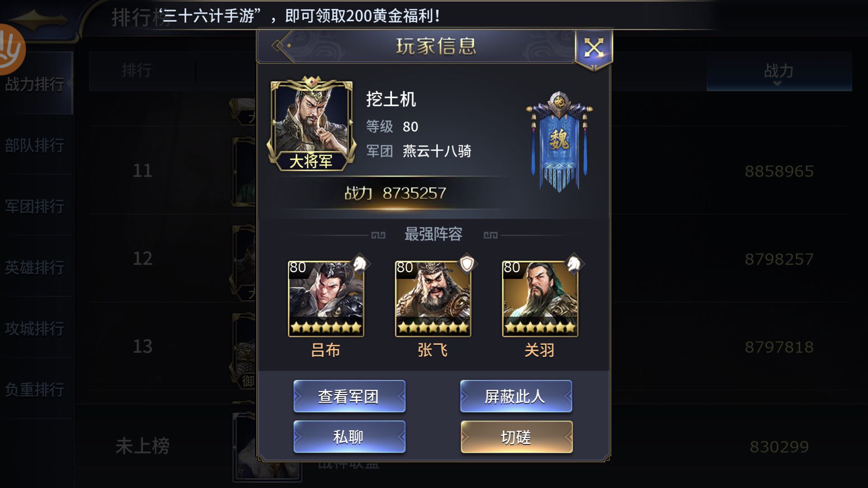This screenshot has width=868, height=488.
Task: Switch to 部队排行 ranking tab
Action: point(35,145)
